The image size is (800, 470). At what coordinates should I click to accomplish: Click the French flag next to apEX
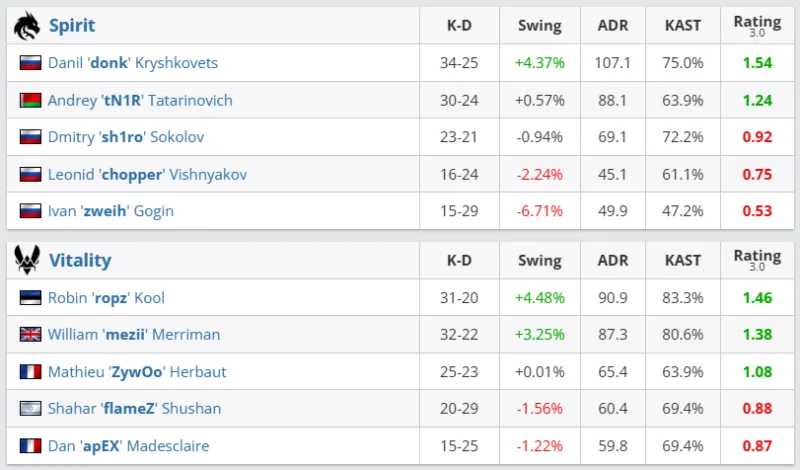point(30,446)
